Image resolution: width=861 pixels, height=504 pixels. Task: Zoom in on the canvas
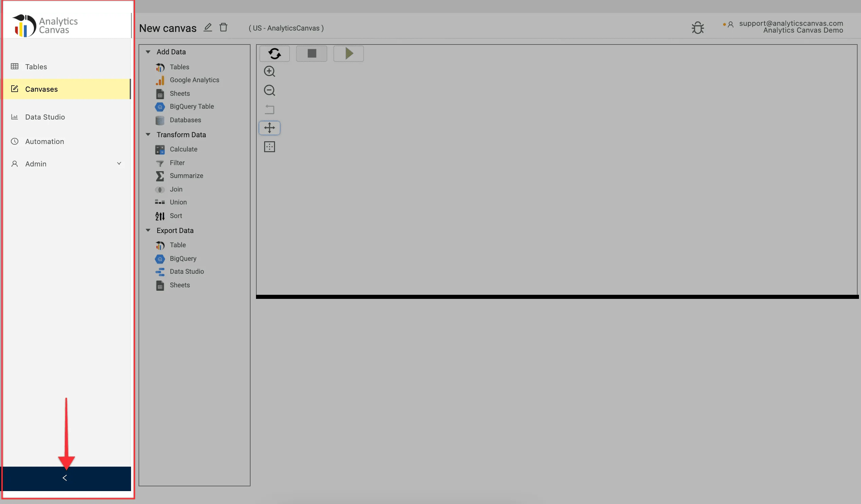point(270,71)
